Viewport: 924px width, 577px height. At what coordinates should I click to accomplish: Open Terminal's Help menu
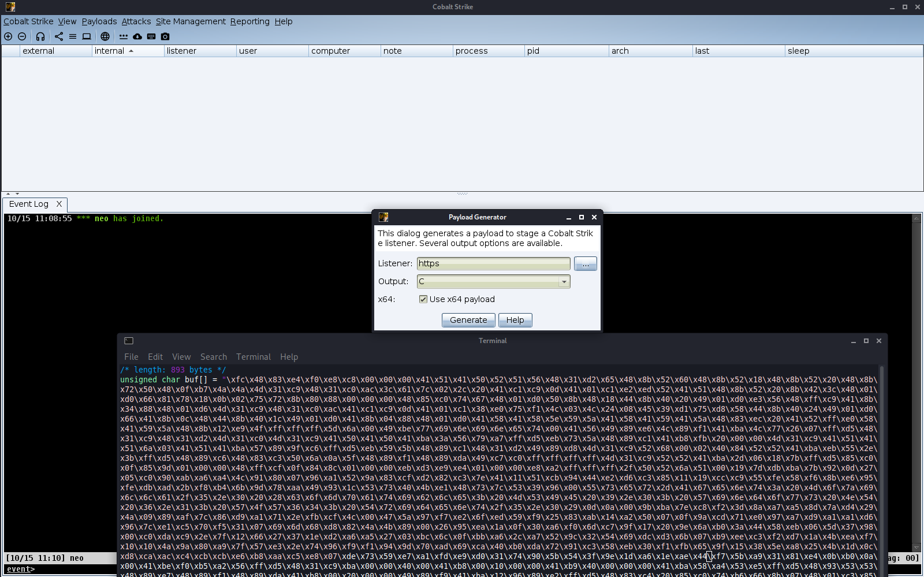click(289, 357)
